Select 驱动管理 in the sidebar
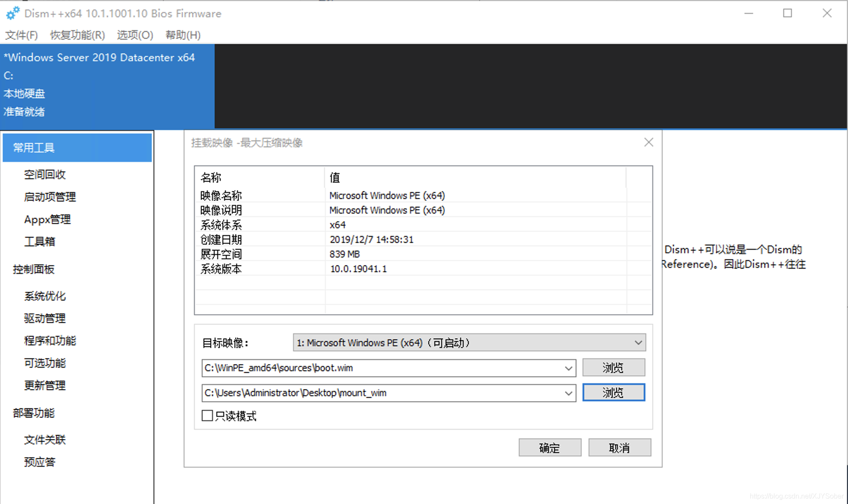Screen dimensions: 848x504 45,318
